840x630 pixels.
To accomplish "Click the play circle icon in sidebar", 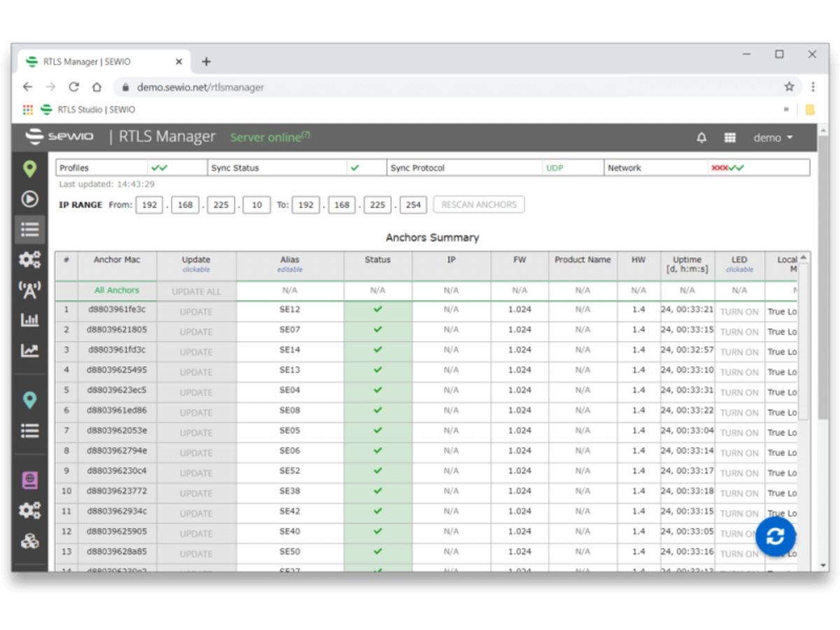I will pyautogui.click(x=29, y=199).
